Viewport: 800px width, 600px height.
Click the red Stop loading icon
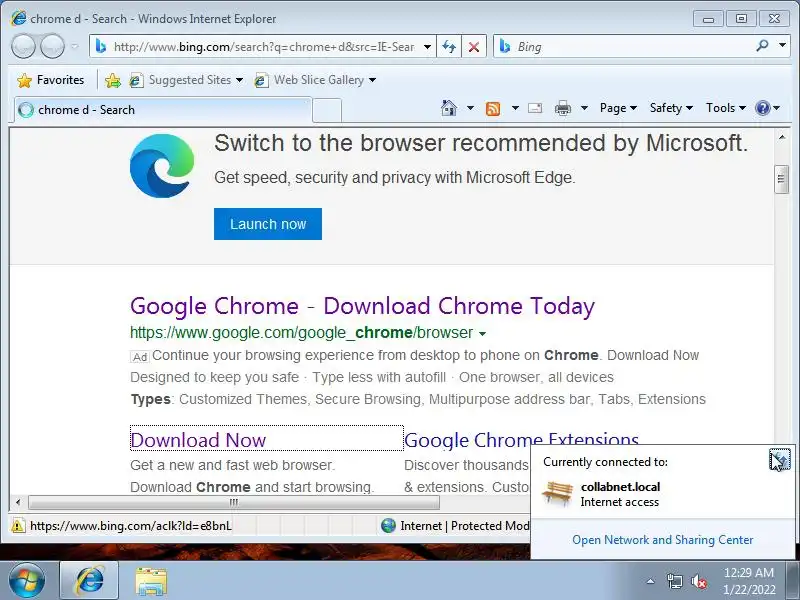[474, 47]
